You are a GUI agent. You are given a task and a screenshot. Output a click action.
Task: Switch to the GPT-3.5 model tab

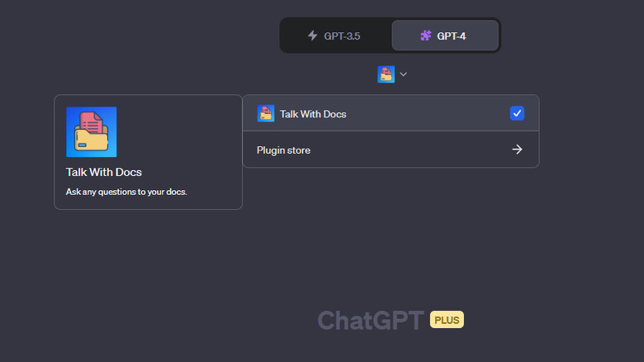tap(334, 36)
